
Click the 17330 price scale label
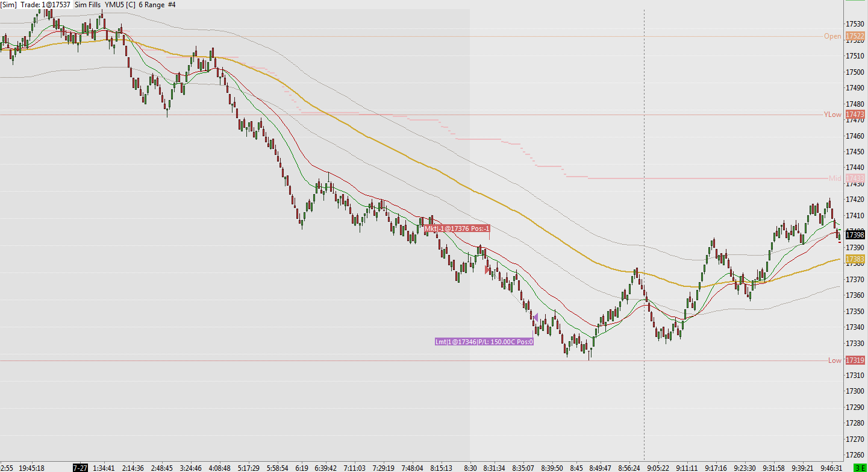coord(855,344)
